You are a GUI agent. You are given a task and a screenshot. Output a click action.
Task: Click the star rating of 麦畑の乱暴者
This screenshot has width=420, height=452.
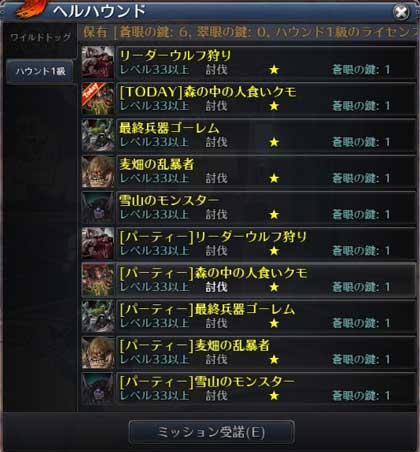pos(274,178)
